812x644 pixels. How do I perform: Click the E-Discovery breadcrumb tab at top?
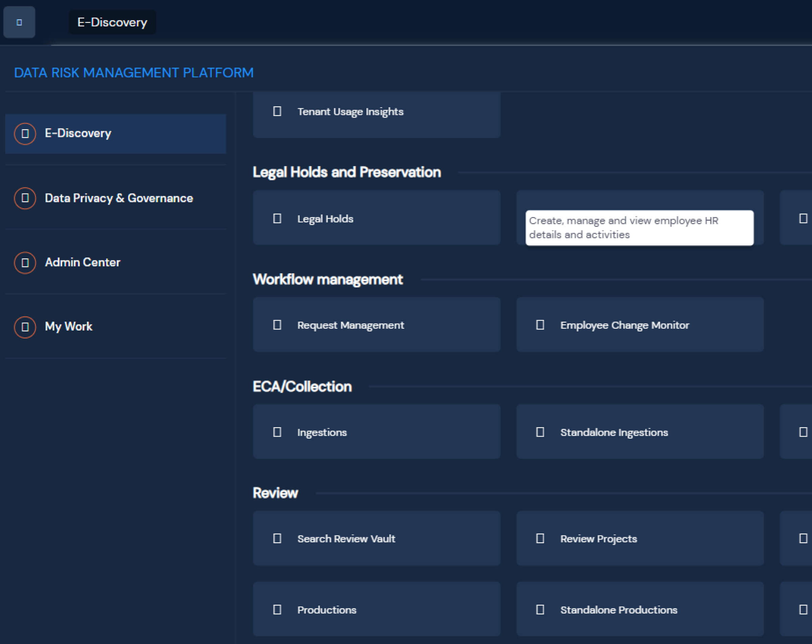click(x=112, y=22)
